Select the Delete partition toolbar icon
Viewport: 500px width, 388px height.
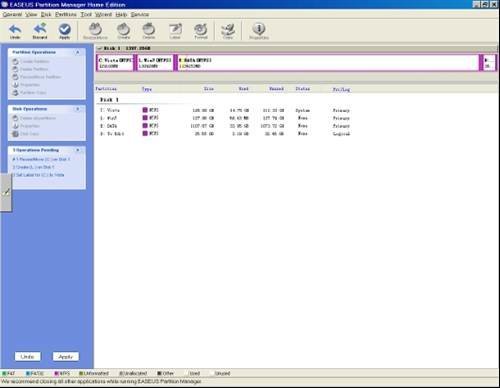coord(149,30)
